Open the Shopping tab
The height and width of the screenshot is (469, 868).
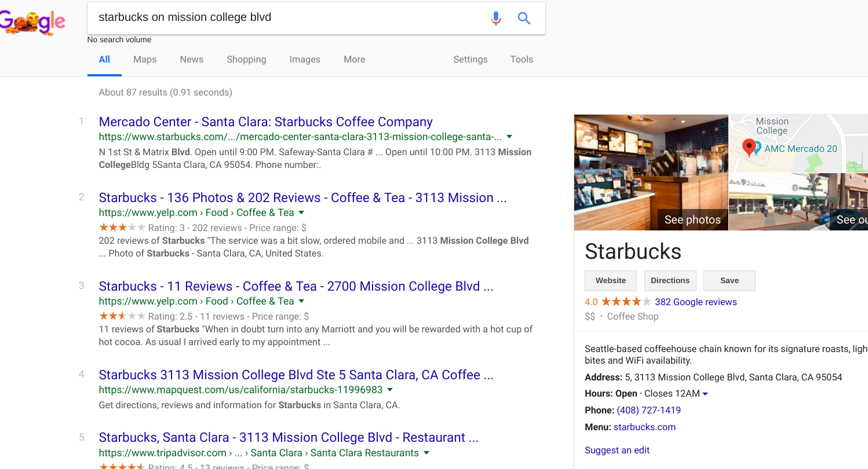click(x=246, y=59)
